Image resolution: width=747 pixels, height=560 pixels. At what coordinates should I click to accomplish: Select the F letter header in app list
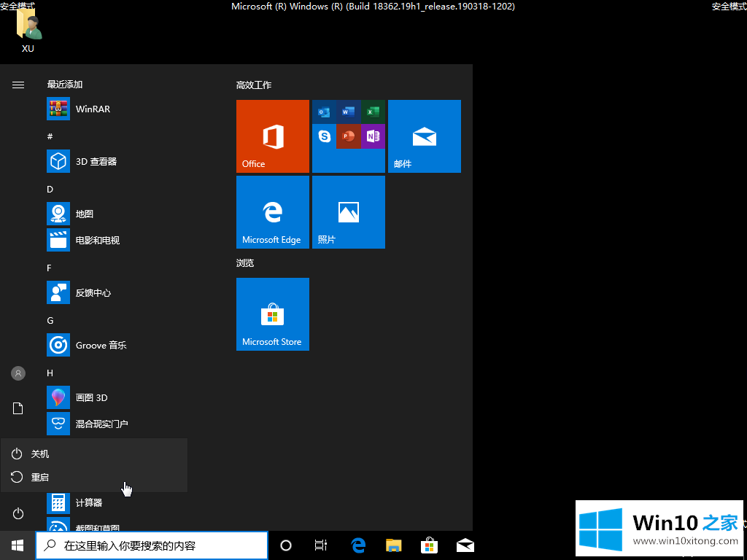click(49, 268)
